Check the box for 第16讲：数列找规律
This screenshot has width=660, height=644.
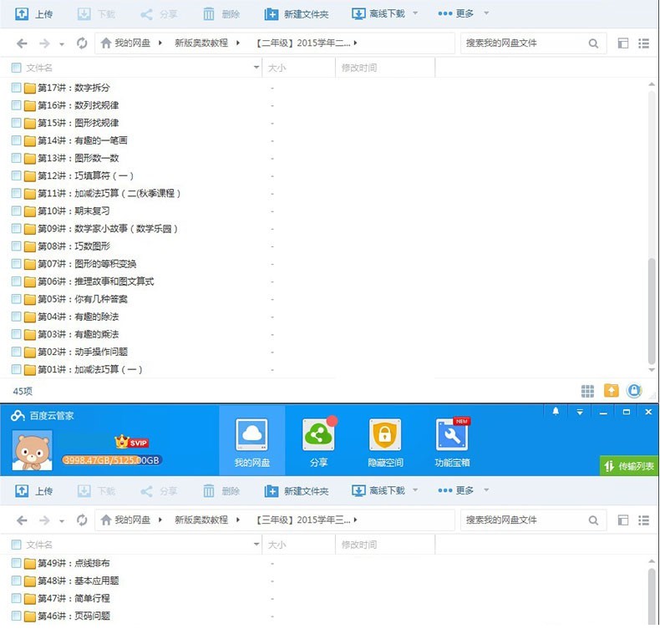tap(17, 105)
